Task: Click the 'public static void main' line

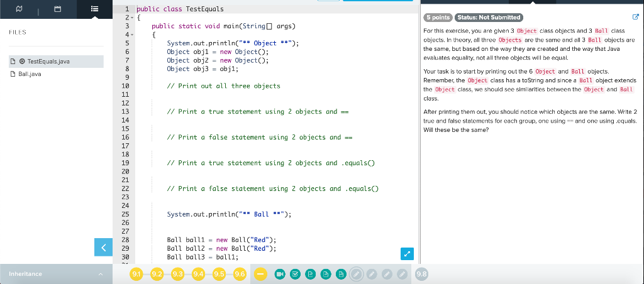Action: pyautogui.click(x=223, y=26)
